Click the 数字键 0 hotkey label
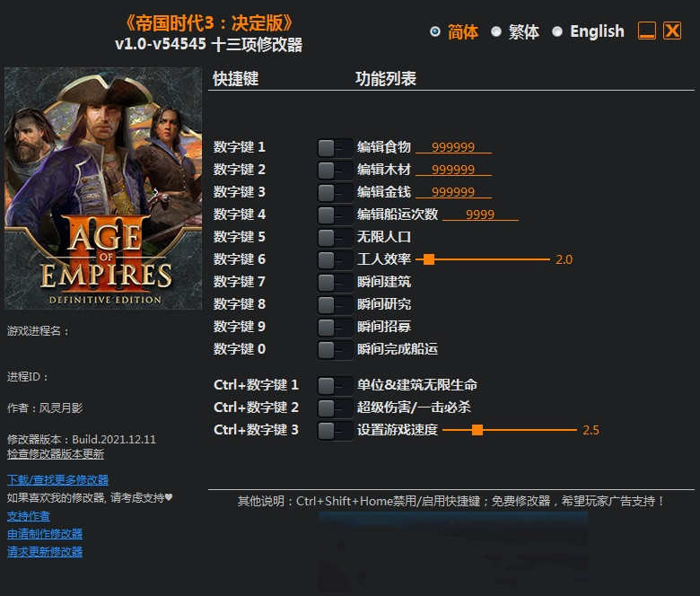This screenshot has height=596, width=700. coord(240,348)
